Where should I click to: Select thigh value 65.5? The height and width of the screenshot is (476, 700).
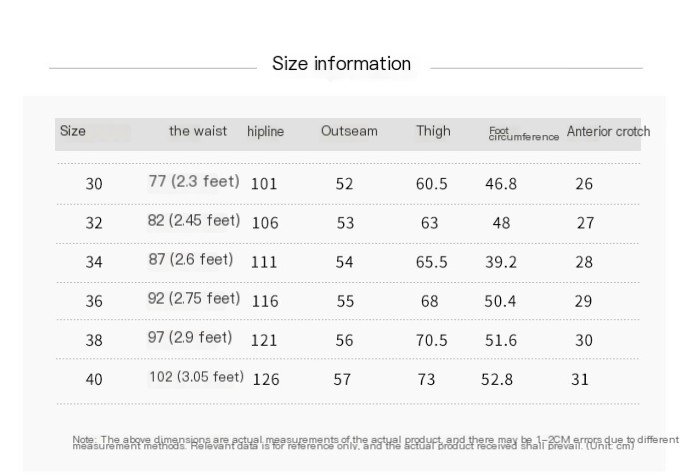431,262
